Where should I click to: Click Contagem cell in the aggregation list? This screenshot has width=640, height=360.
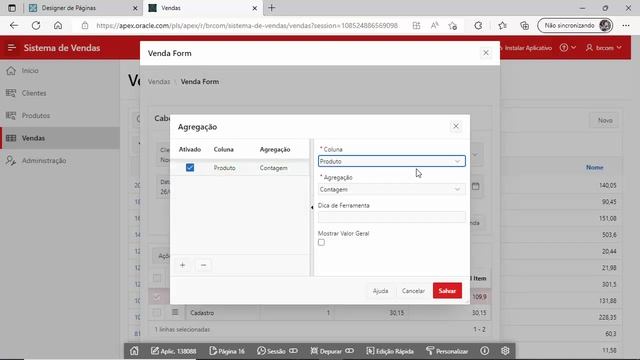pos(273,168)
